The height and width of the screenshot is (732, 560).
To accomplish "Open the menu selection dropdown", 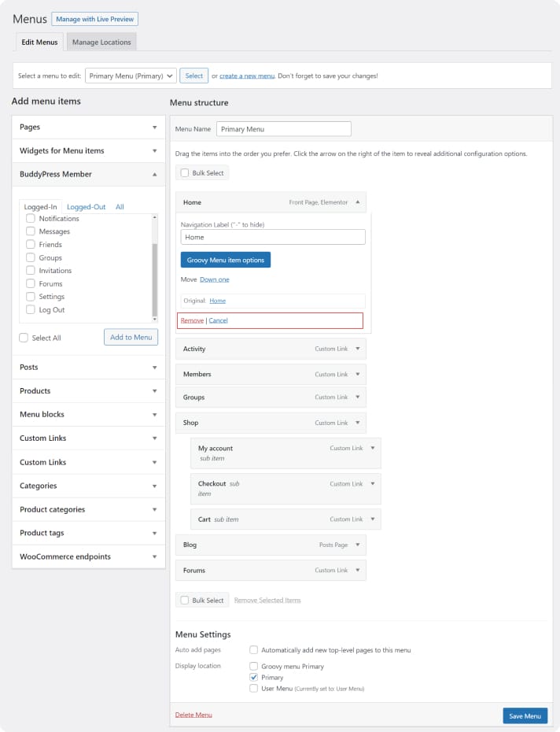I will 130,76.
